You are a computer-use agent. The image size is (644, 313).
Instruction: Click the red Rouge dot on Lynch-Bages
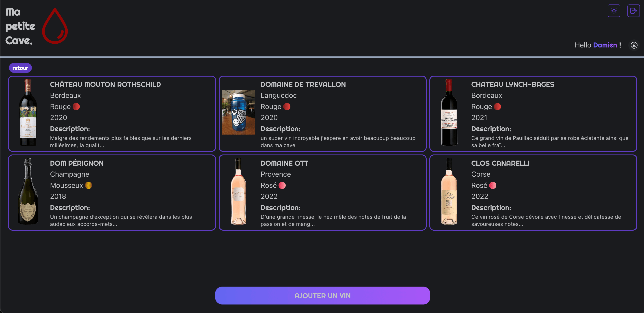coord(497,107)
